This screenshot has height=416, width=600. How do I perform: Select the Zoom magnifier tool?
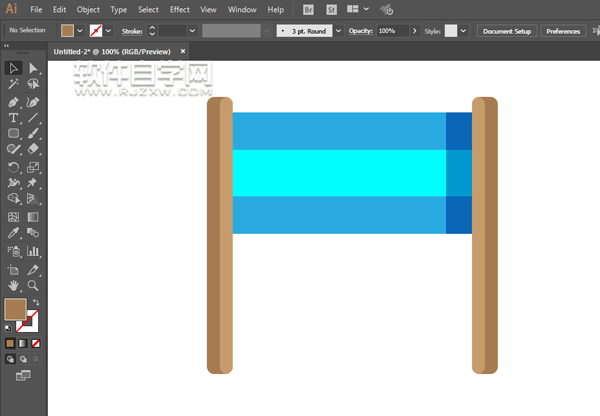point(33,286)
